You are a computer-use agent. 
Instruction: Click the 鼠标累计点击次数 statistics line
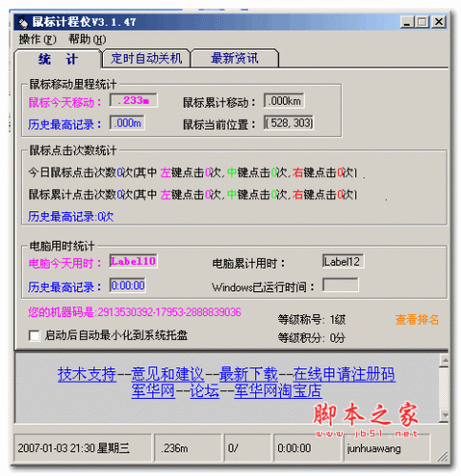pyautogui.click(x=192, y=194)
